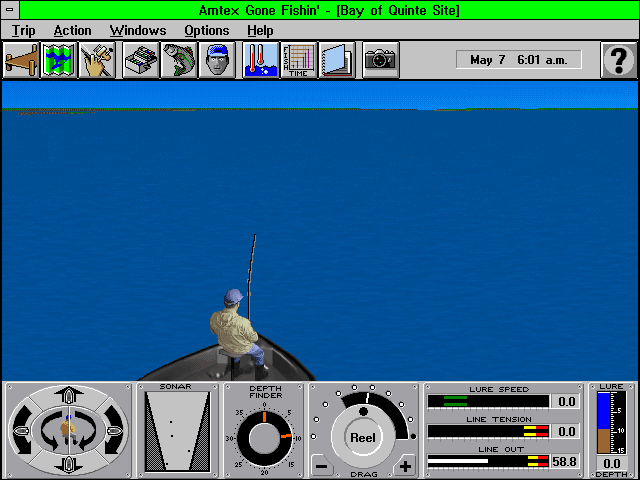The width and height of the screenshot is (640, 480).
Task: Click the question mark help button
Action: click(618, 60)
